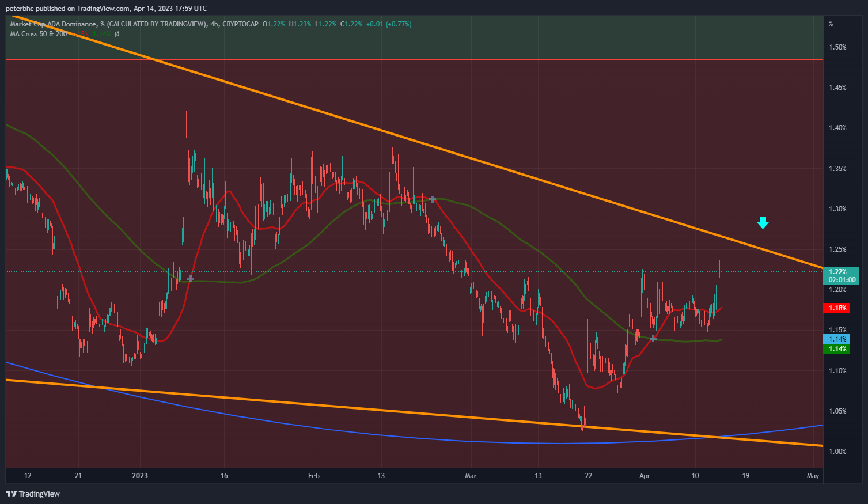Click the 19 date label on the time axis
The image size is (868, 504).
(746, 476)
